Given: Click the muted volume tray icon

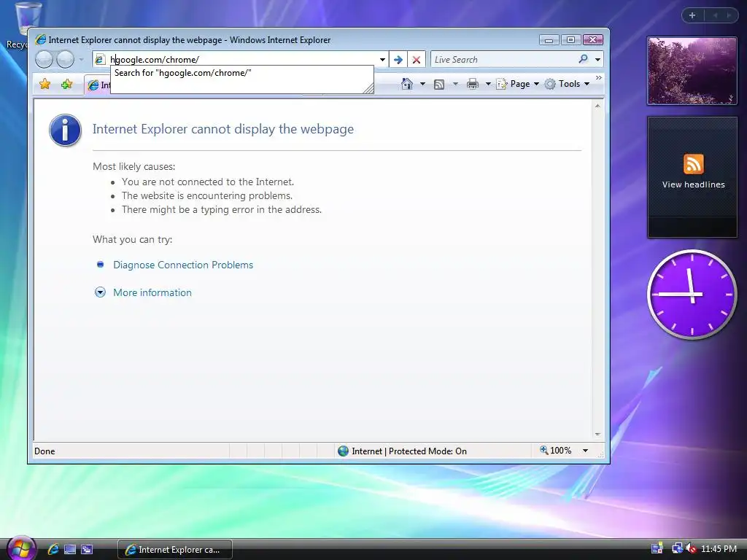Looking at the screenshot, I should [691, 549].
